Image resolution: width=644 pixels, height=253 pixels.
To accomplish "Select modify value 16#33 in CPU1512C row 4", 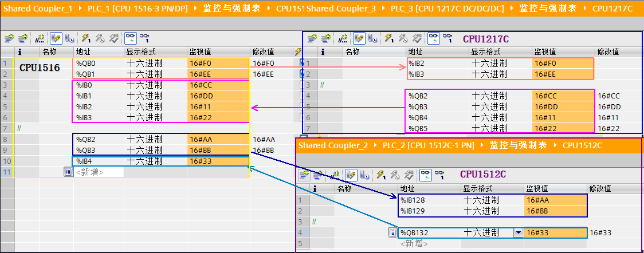I will 614,233.
